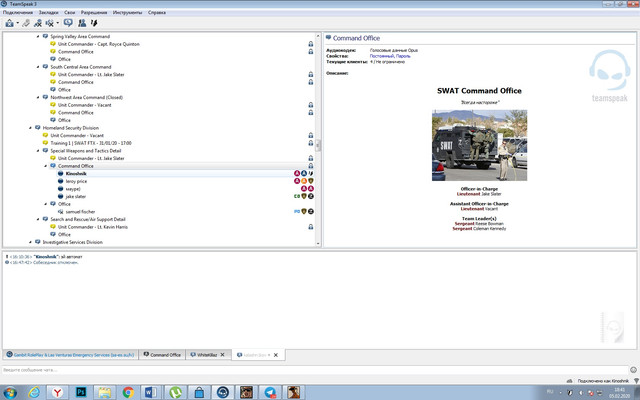Open Telegram from the taskbar
The width and height of the screenshot is (640, 400).
point(270,392)
